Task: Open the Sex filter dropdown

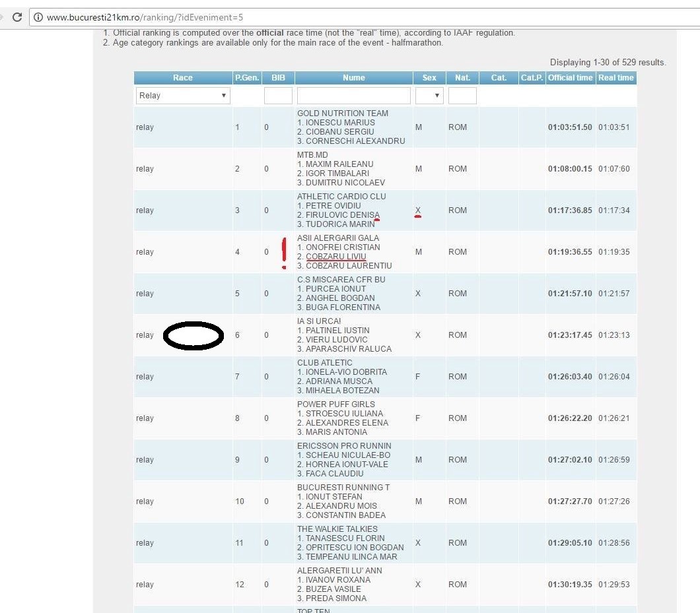Action: [x=429, y=96]
